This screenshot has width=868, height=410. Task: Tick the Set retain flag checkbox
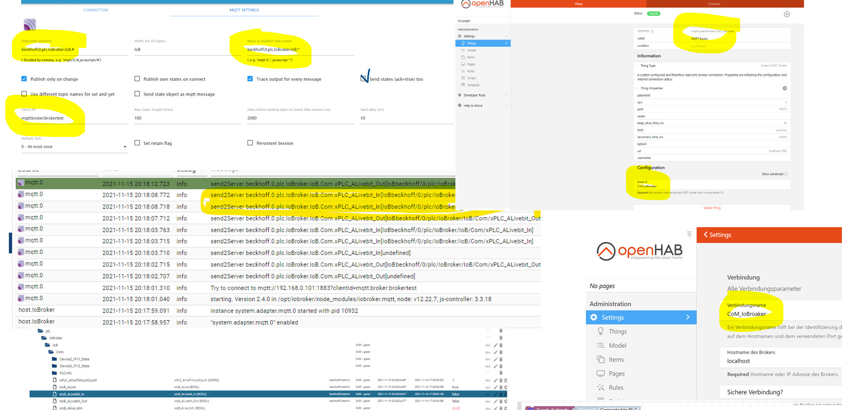click(137, 143)
